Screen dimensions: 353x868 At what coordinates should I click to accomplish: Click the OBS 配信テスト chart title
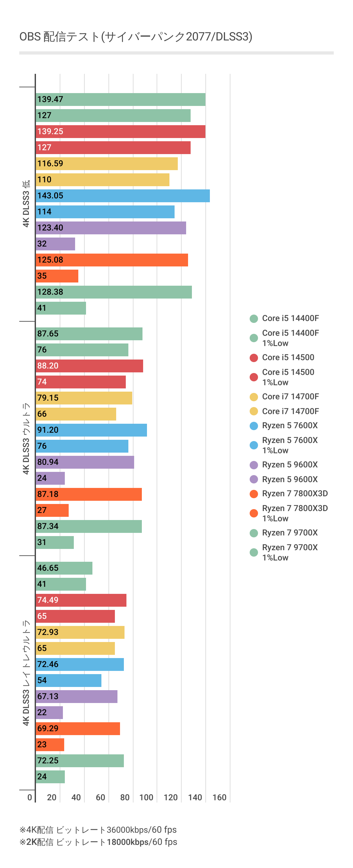(135, 36)
